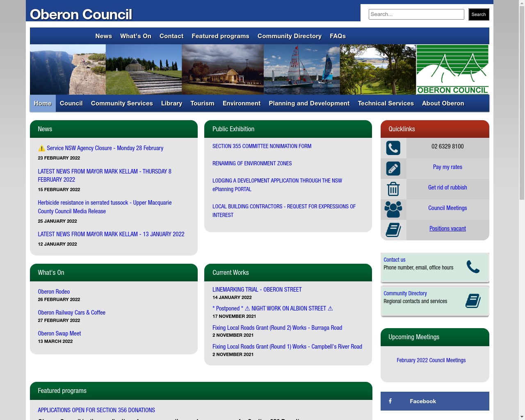
Task: Open Community Directory sidebar link
Action: click(405, 293)
